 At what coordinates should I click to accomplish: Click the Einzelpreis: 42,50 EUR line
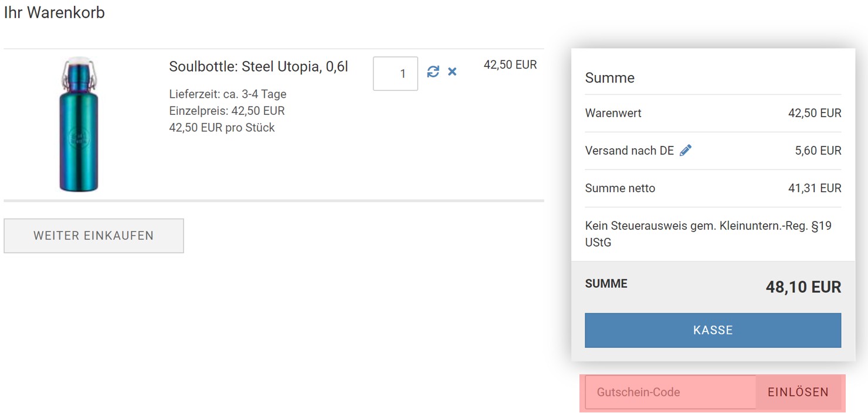coord(227,111)
